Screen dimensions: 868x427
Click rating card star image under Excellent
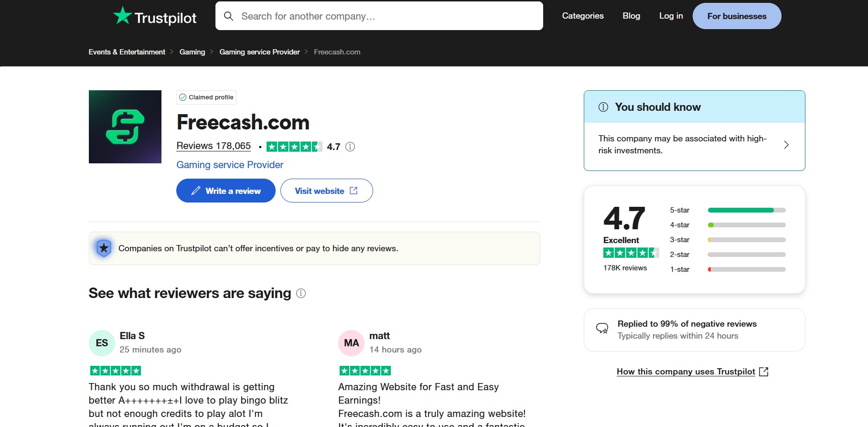coord(631,253)
